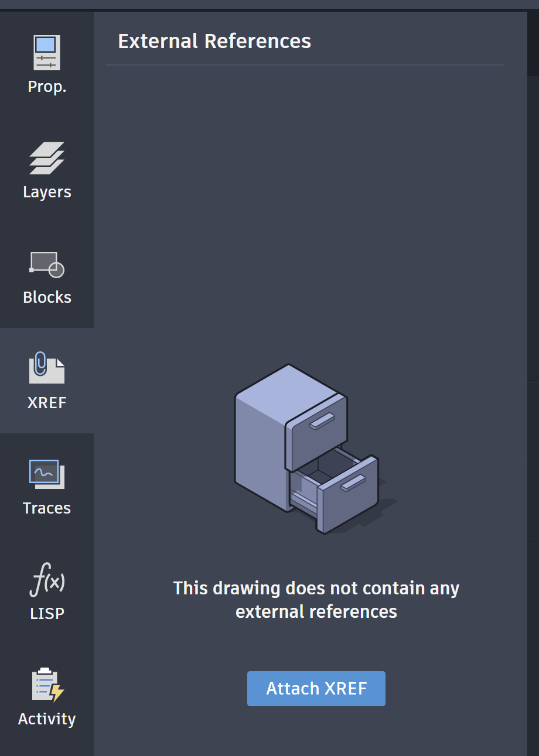Select the XREF paperclip icon
The width and height of the screenshot is (539, 756).
47,368
